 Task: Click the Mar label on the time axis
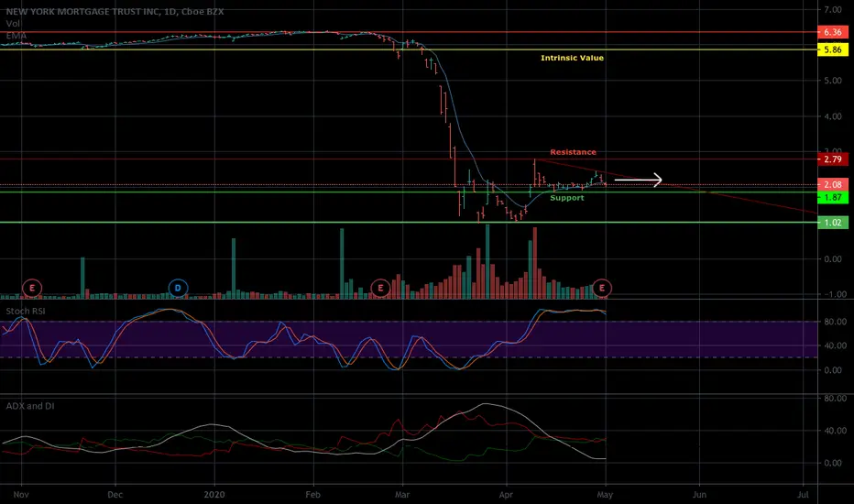point(402,495)
